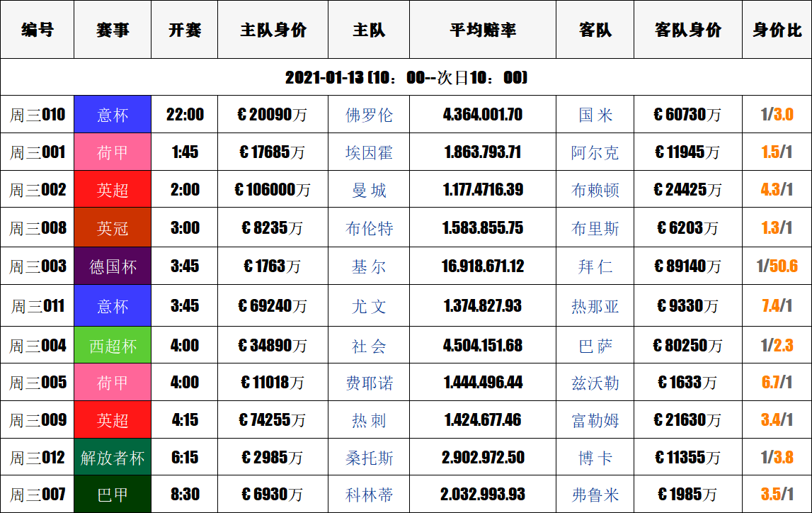This screenshot has width=812, height=513.
Task: Click the 解放者杯 competition cell
Action: [x=113, y=458]
